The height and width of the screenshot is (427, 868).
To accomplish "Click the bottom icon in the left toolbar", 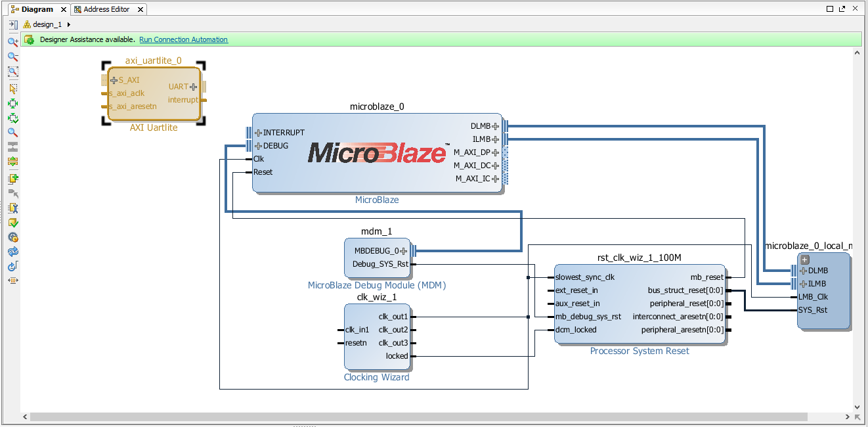I will pos(12,281).
